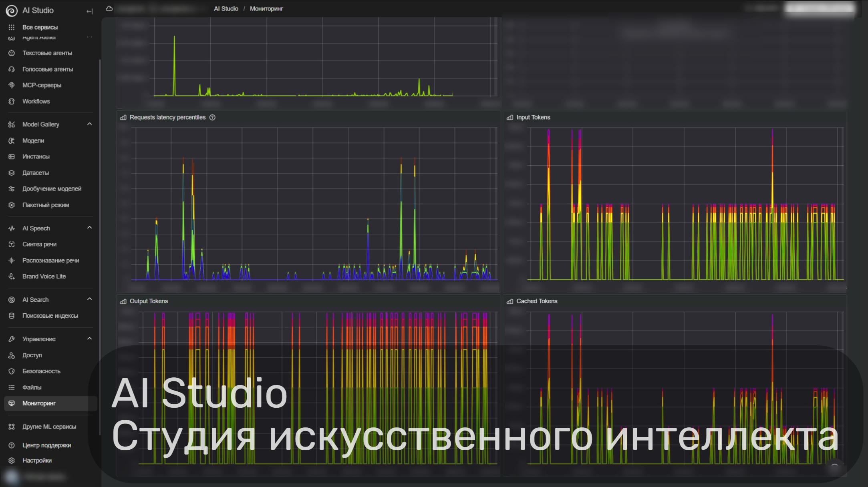
Task: Click the Cached Tokens chart icon
Action: tap(510, 301)
